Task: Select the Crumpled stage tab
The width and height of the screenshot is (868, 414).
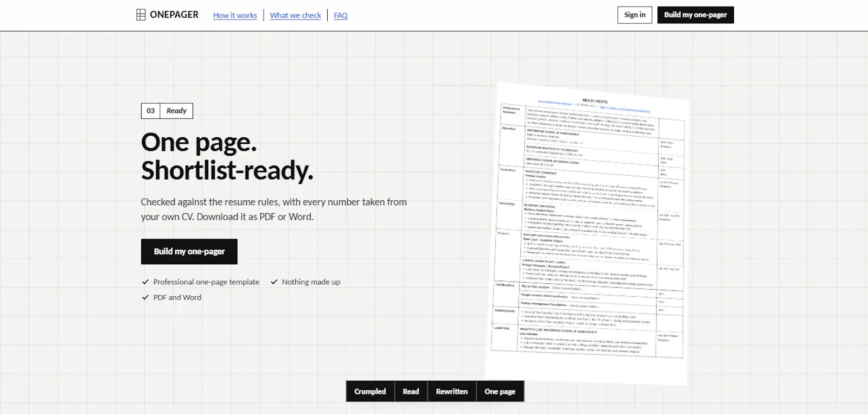Action: click(x=370, y=391)
